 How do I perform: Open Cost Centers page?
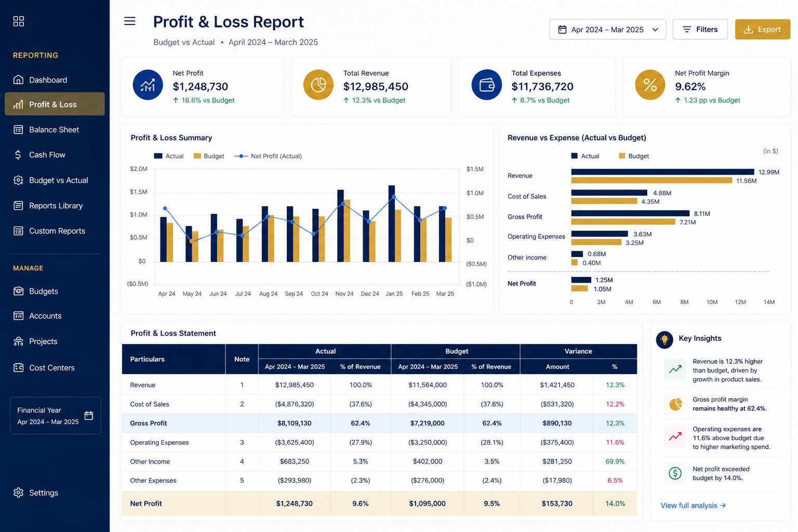coord(55,367)
